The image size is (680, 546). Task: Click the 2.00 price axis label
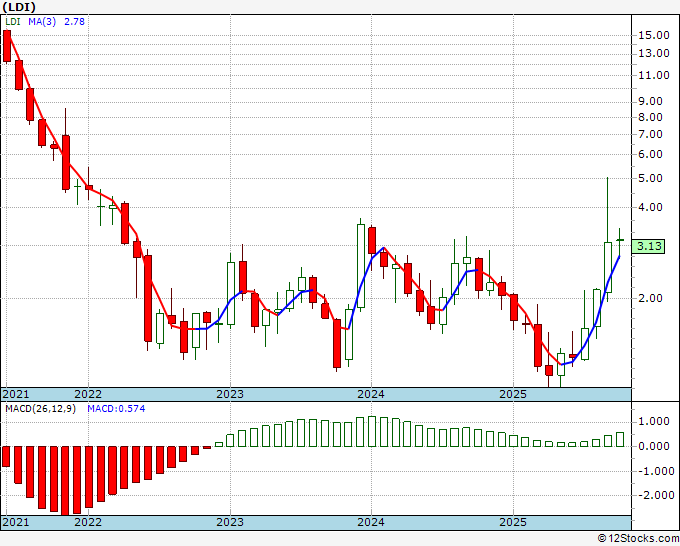pyautogui.click(x=650, y=298)
